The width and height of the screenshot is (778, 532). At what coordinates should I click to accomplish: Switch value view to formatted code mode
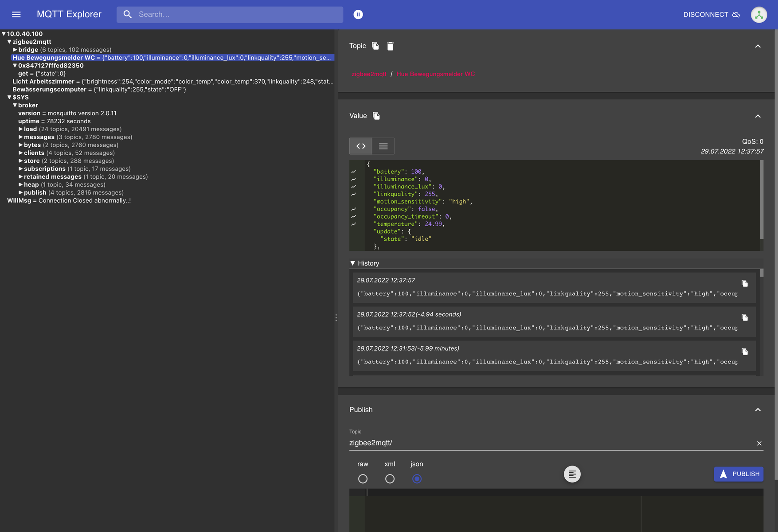(361, 146)
